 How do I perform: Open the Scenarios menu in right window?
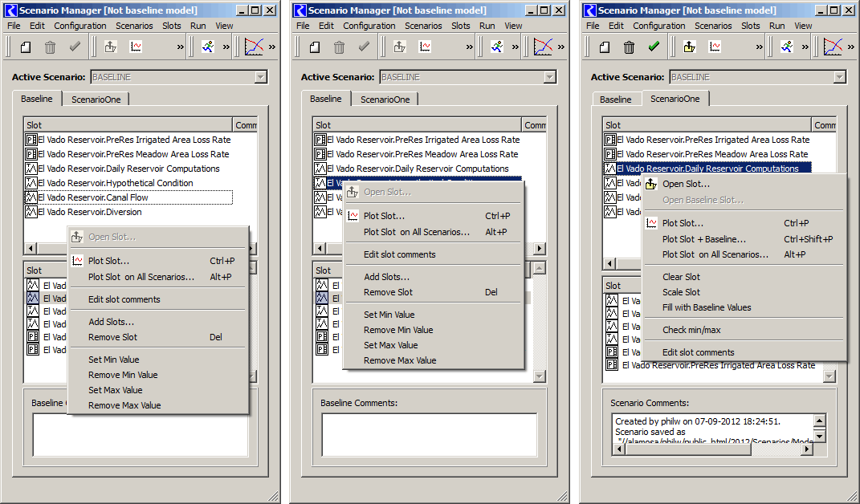[x=713, y=26]
